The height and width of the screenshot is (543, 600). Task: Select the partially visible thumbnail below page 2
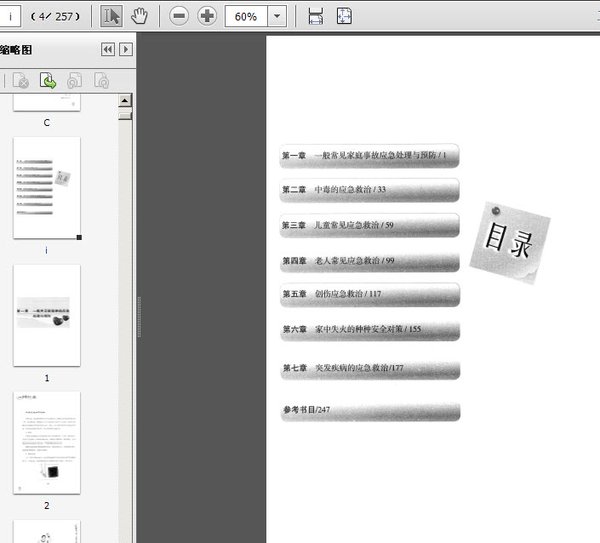pos(47,531)
